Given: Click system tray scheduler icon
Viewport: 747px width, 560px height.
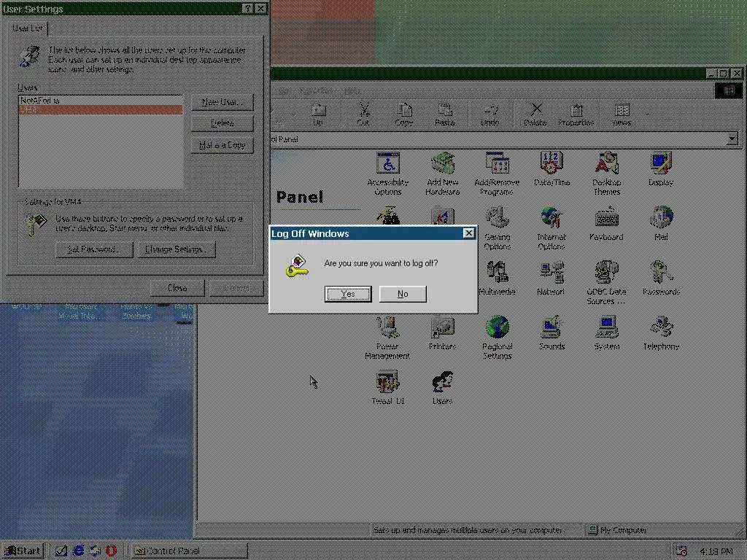Looking at the screenshot, I should (682, 551).
